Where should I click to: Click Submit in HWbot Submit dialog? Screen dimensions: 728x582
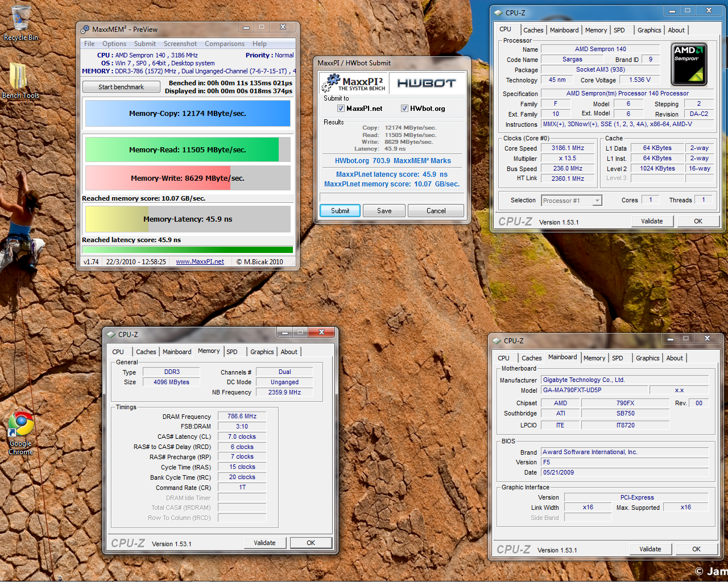(x=340, y=211)
